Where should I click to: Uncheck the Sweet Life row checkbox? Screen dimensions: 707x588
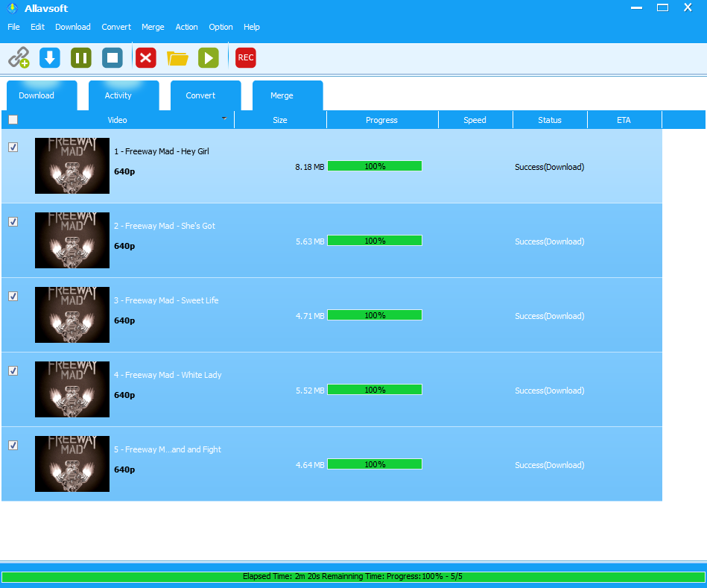point(13,297)
